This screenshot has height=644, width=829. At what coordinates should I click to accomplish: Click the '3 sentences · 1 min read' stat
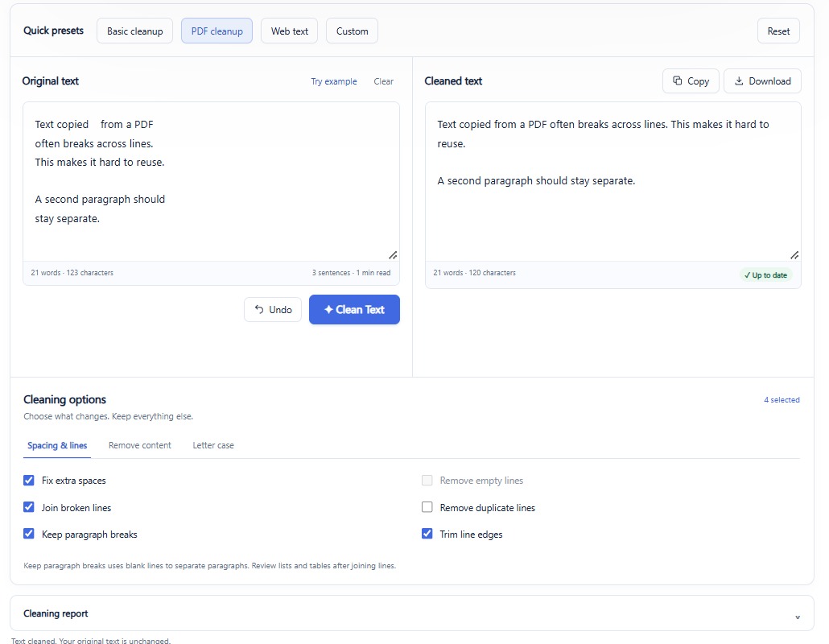pyautogui.click(x=351, y=273)
